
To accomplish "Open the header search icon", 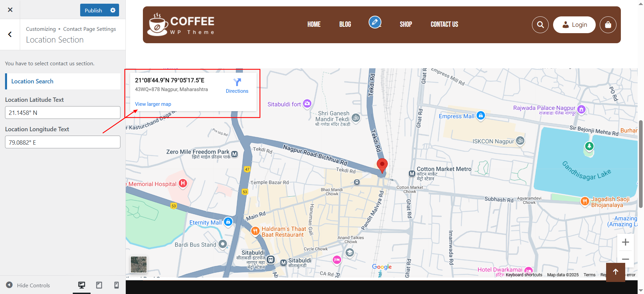I will (x=540, y=25).
